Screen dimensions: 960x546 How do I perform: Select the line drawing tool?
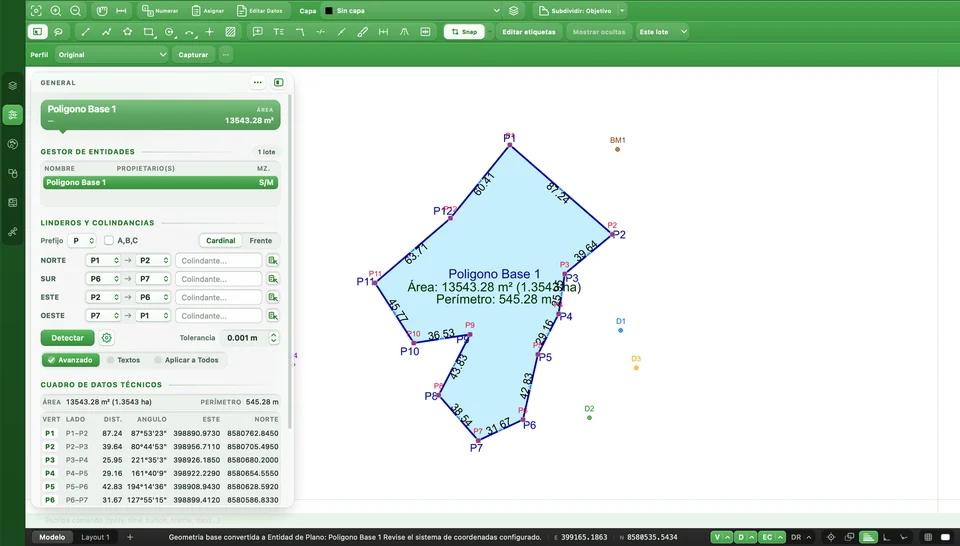pyautogui.click(x=86, y=32)
